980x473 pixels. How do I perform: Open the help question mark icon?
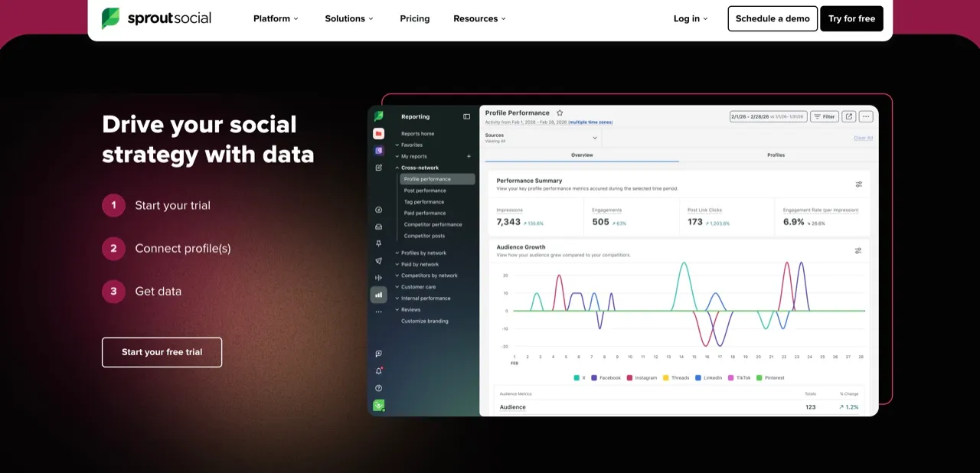378,388
